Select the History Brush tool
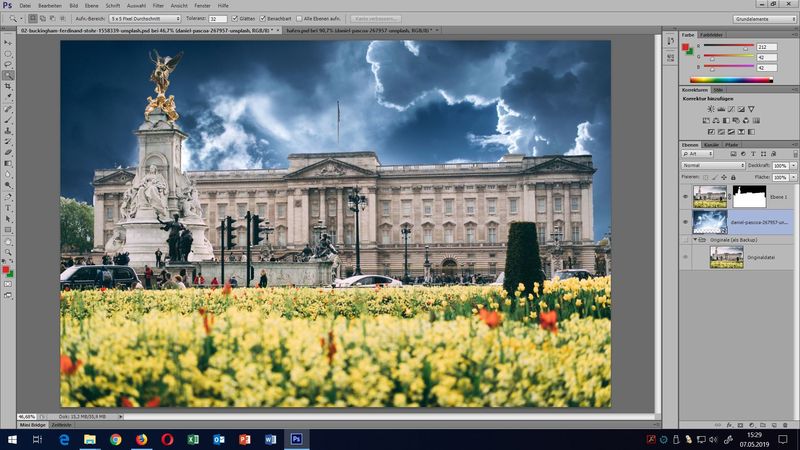 [x=8, y=142]
